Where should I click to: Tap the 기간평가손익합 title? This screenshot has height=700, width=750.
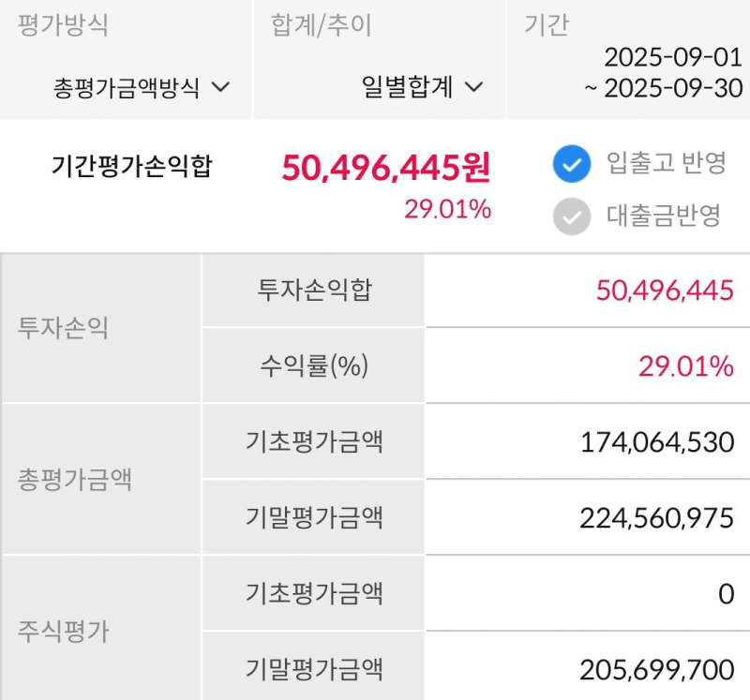pyautogui.click(x=131, y=167)
